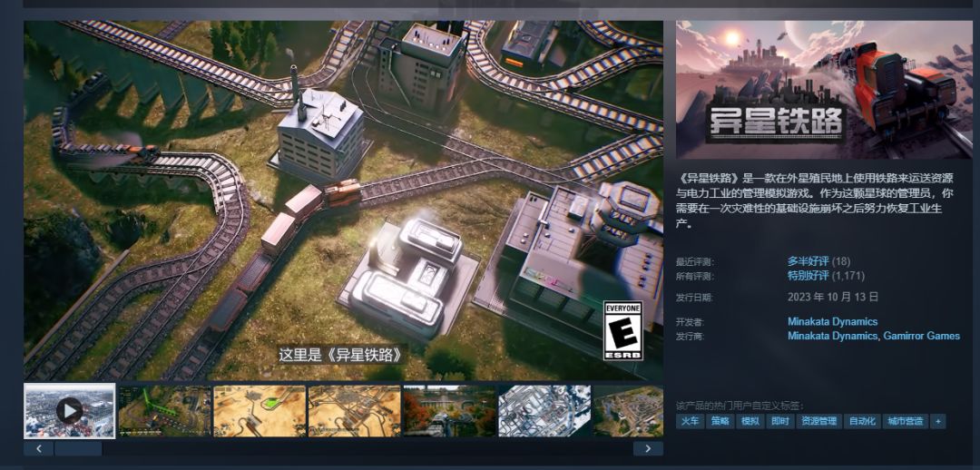Image resolution: width=980 pixels, height=470 pixels.
Task: Select the 模拟 tag
Action: pos(750,421)
